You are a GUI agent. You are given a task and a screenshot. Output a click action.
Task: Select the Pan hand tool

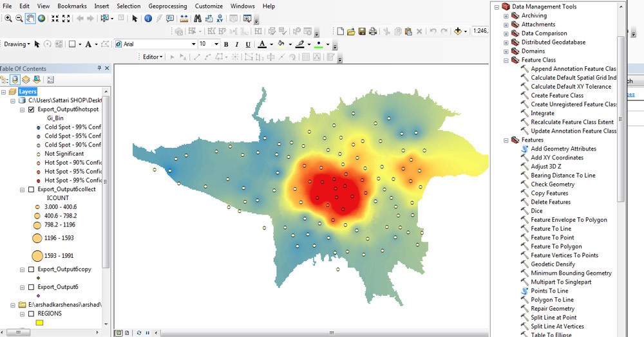click(x=30, y=19)
